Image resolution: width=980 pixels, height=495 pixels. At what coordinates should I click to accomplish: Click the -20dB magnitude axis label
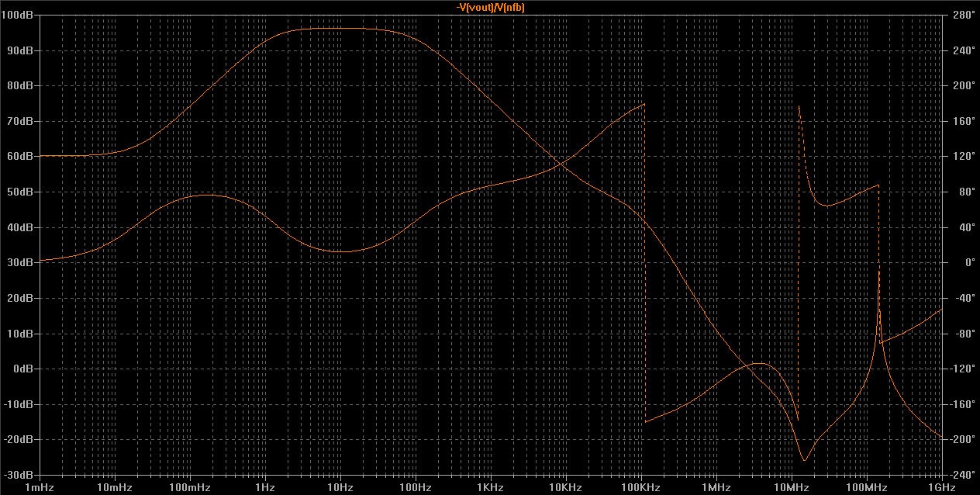(x=18, y=439)
